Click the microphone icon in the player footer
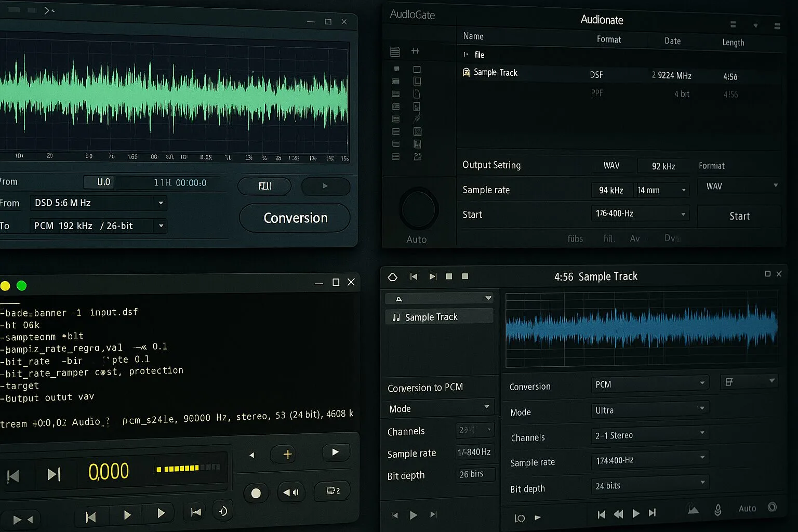This screenshot has width=798, height=532. pos(717,510)
